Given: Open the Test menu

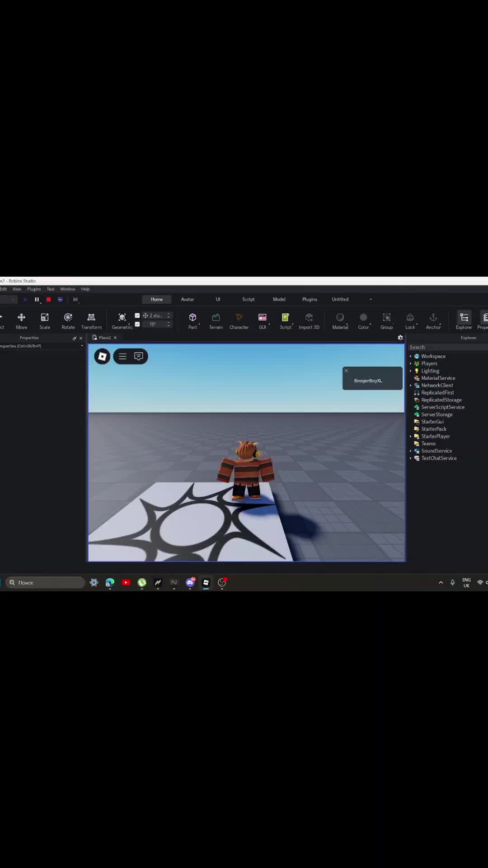Looking at the screenshot, I should tap(51, 289).
